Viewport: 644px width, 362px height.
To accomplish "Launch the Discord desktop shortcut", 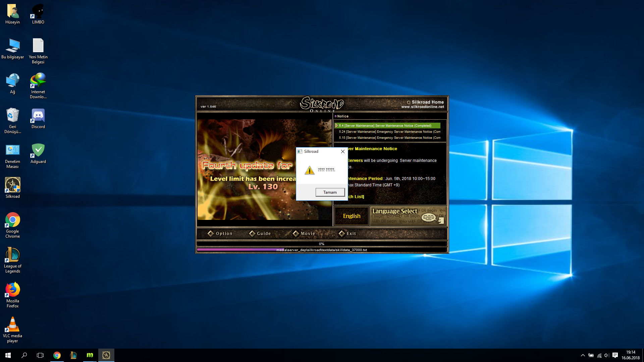I will [38, 119].
